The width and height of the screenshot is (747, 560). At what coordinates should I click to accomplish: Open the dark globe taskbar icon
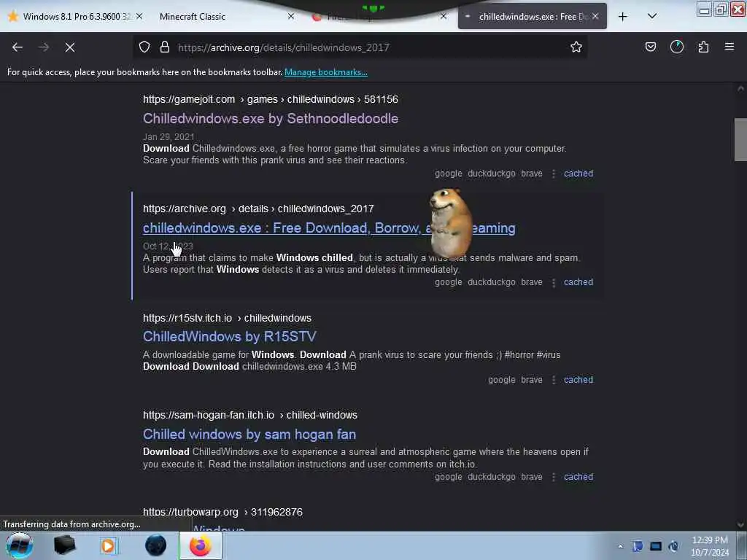coord(155,545)
